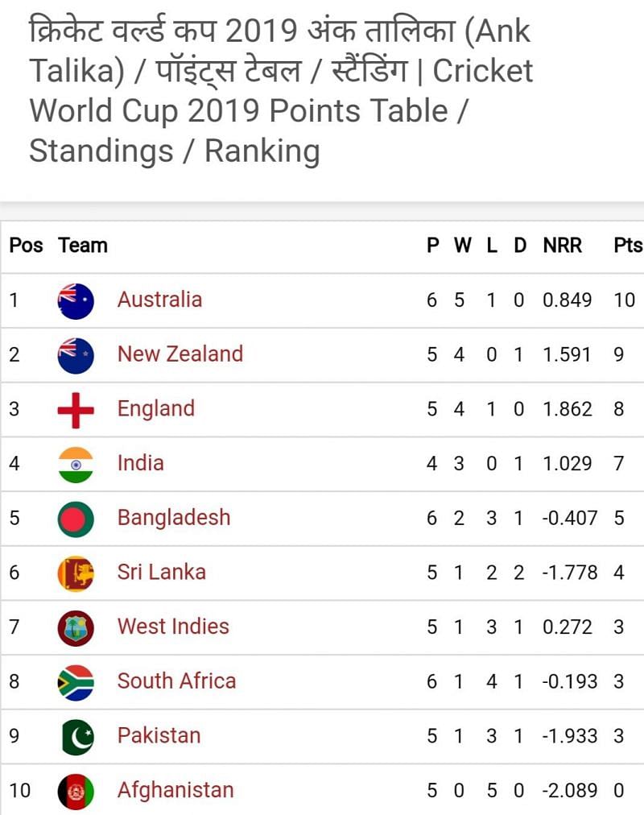Click the Pakistan flag icon
The image size is (644, 815).
coord(76,736)
